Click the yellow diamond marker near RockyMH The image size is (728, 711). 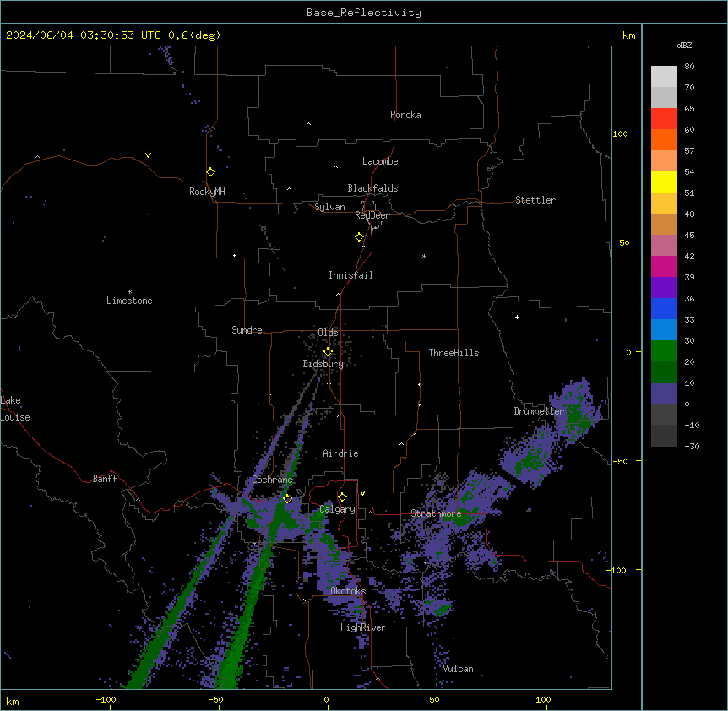click(x=210, y=172)
